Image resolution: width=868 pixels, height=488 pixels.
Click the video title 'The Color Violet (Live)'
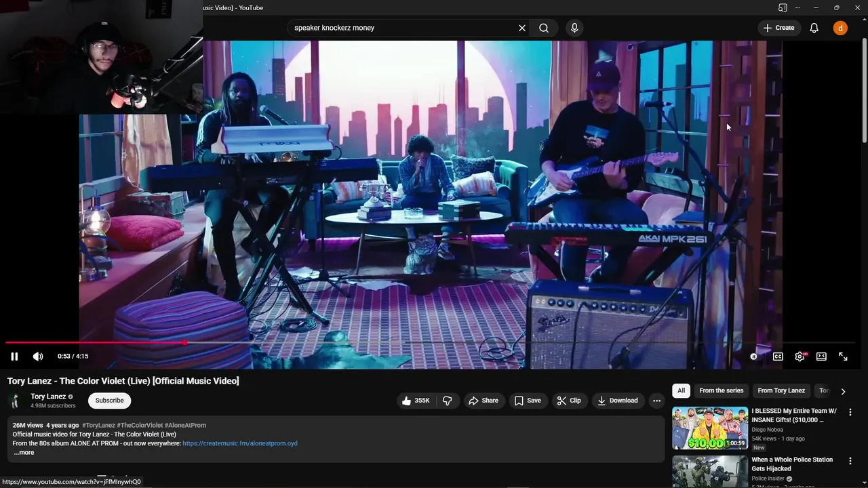123,381
